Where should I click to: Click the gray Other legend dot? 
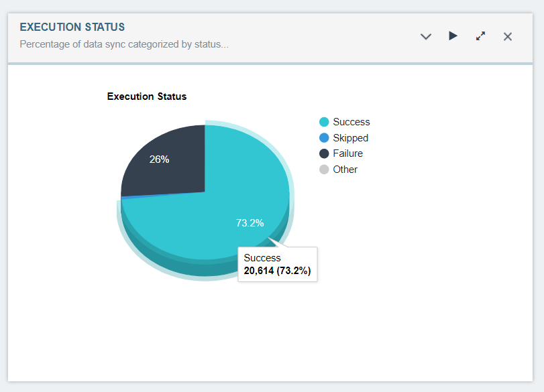point(323,169)
